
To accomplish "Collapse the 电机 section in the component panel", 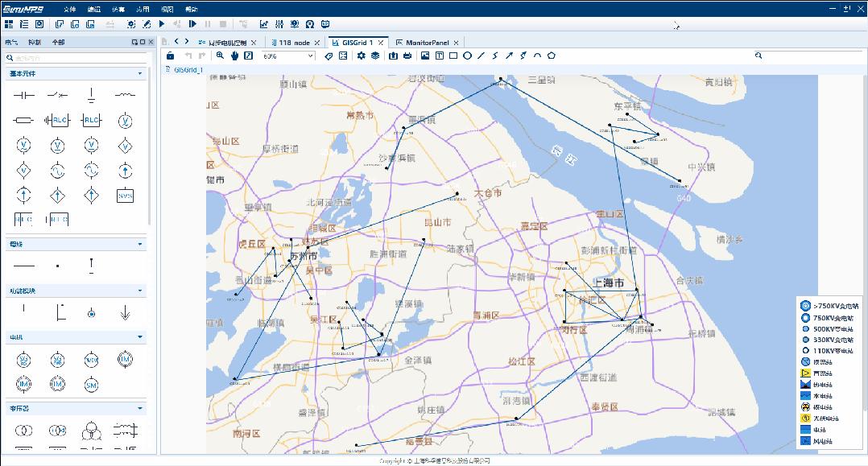I will [x=138, y=336].
